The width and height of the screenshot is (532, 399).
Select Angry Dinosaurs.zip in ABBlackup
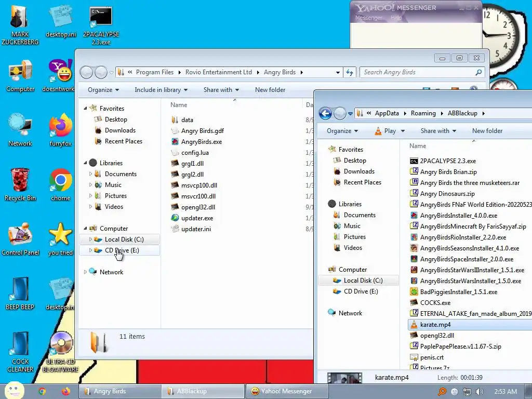[443, 194]
